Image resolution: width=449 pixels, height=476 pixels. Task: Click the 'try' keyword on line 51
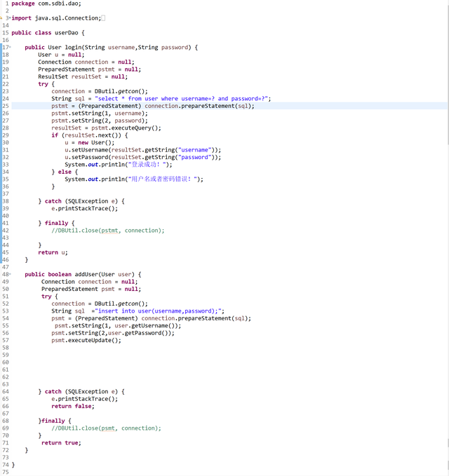pyautogui.click(x=46, y=297)
